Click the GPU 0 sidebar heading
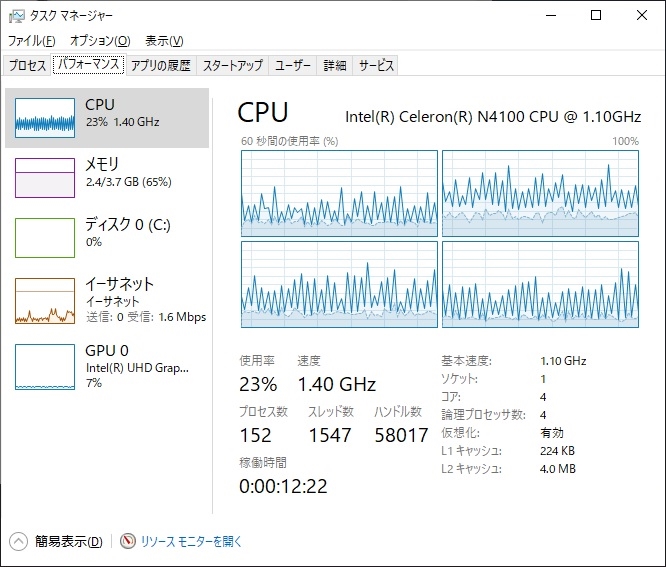The image size is (666, 567). pyautogui.click(x=107, y=350)
